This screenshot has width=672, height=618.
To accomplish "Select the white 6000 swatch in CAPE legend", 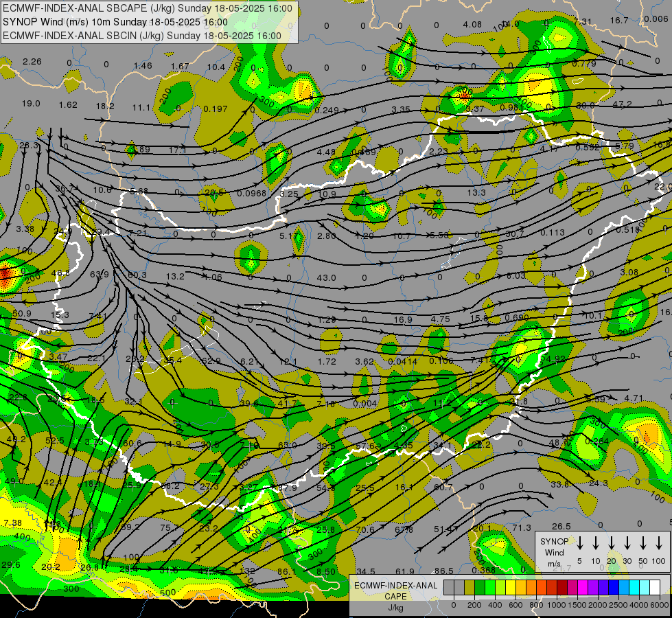I will [654, 587].
